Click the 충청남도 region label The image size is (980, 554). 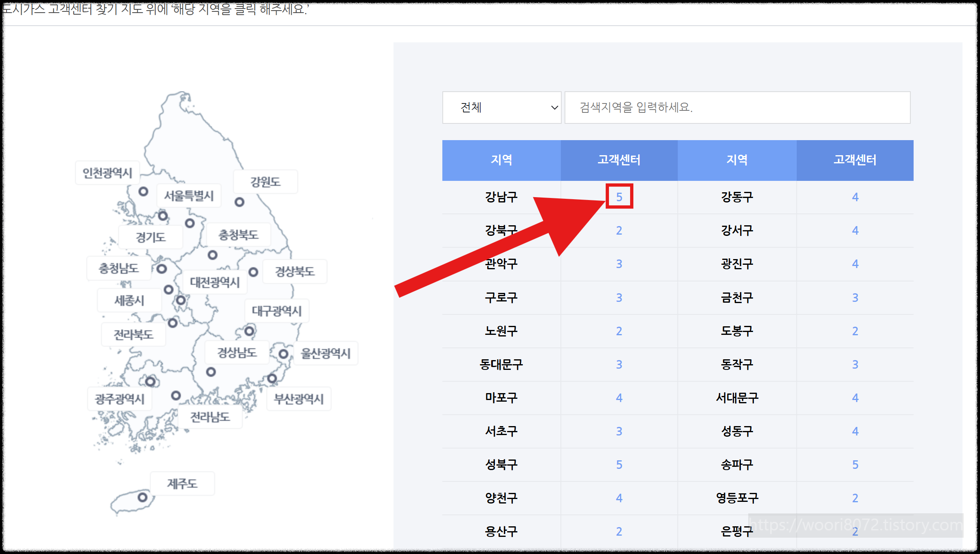coord(118,268)
